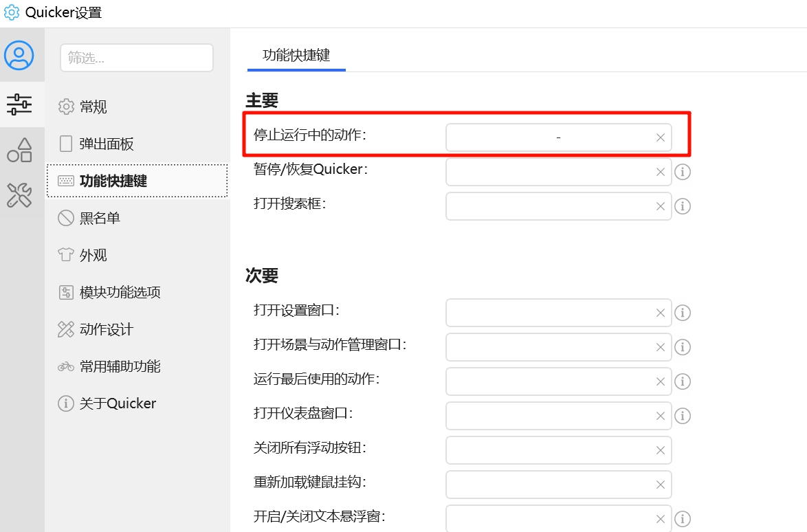Screen dimensions: 807x532
Task: Focus the 运行最后使用的动作 shortcut field
Action: [x=558, y=381]
